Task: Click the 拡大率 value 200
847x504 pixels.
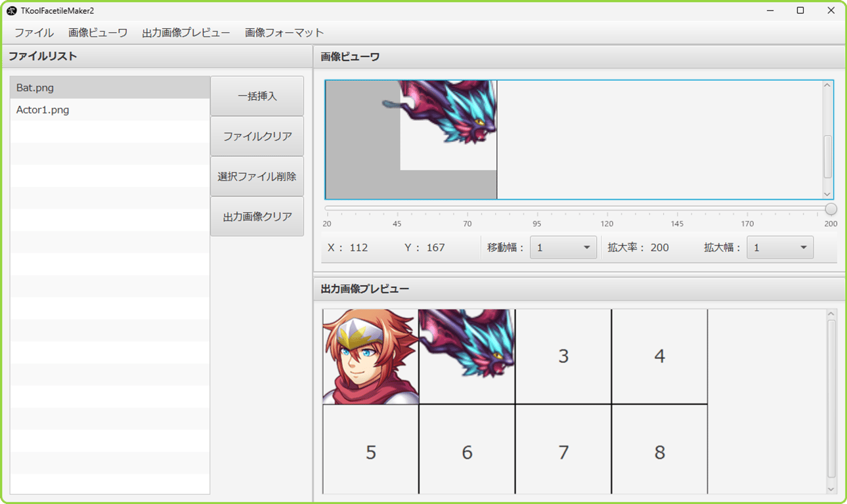Action: pos(660,247)
